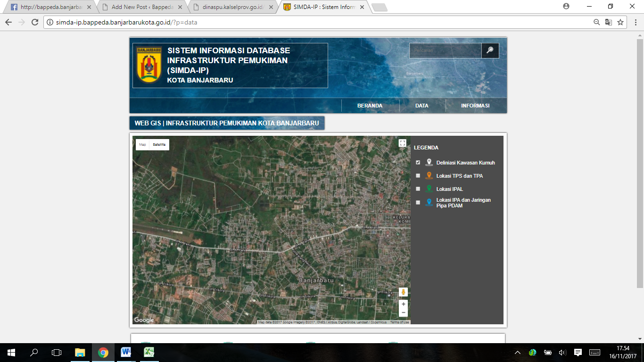Click the Google Translate icon in address bar

[x=609, y=22]
